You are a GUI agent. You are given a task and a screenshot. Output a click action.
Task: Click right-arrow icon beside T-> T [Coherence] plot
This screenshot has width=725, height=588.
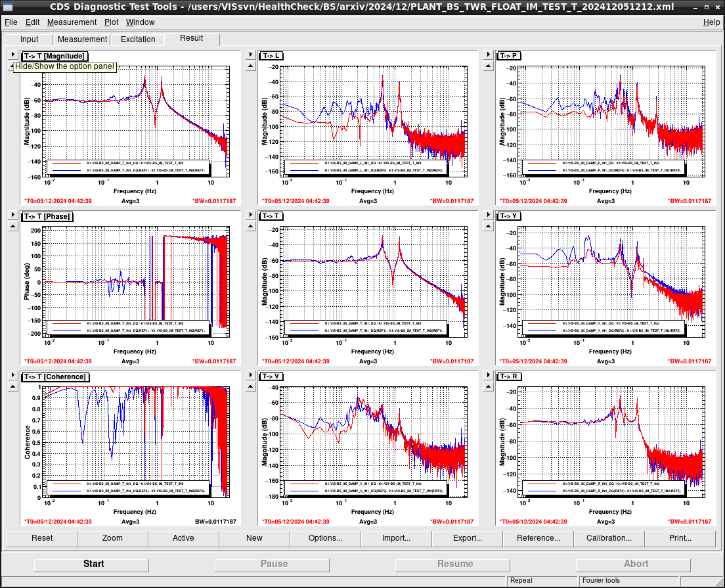pyautogui.click(x=13, y=375)
